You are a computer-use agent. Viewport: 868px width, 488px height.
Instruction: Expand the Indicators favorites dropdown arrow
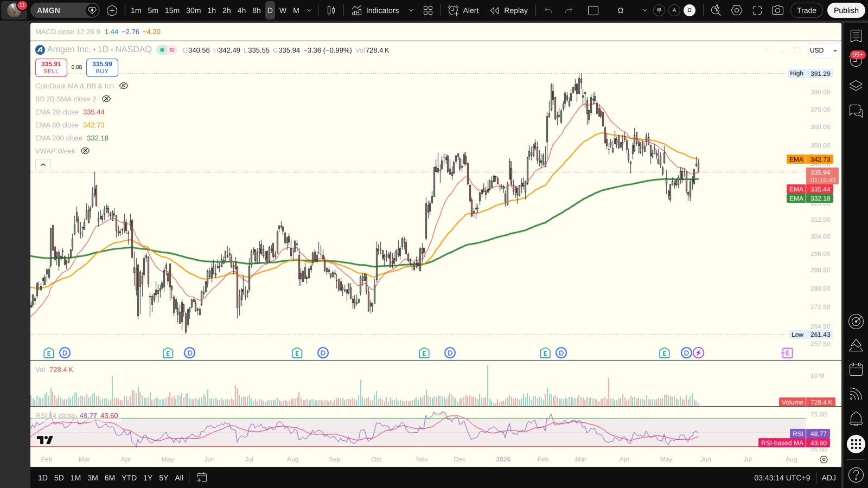click(411, 10)
